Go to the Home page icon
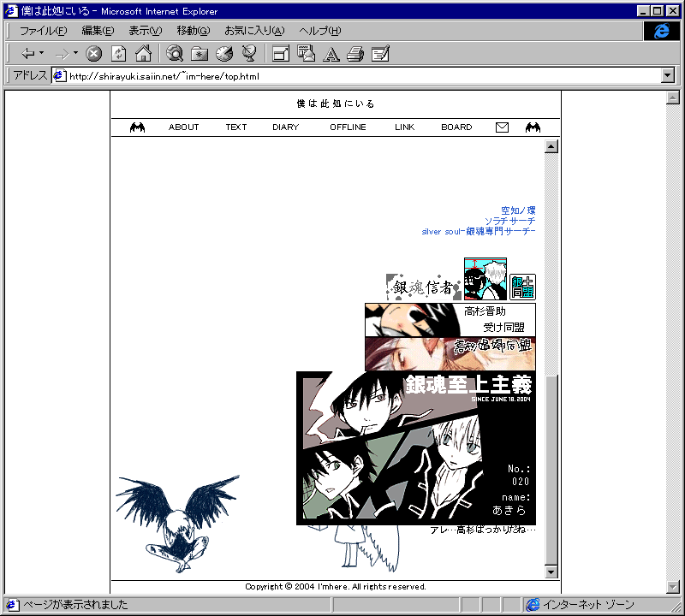 [x=143, y=54]
